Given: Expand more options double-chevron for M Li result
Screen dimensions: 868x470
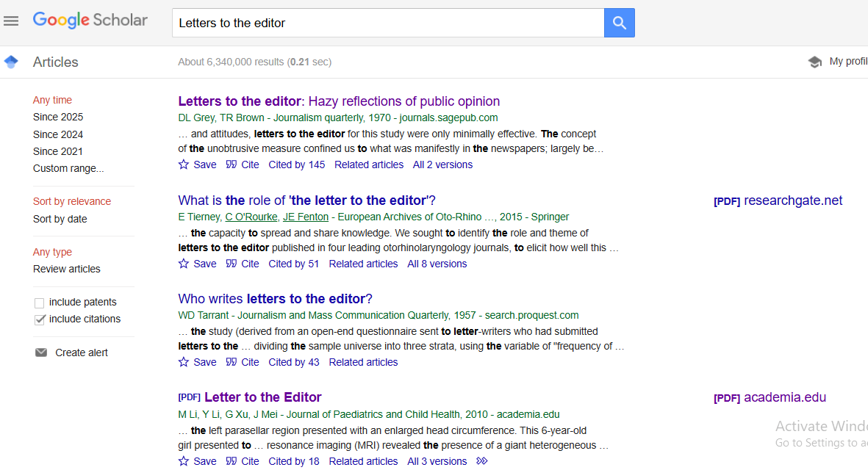Looking at the screenshot, I should point(481,460).
